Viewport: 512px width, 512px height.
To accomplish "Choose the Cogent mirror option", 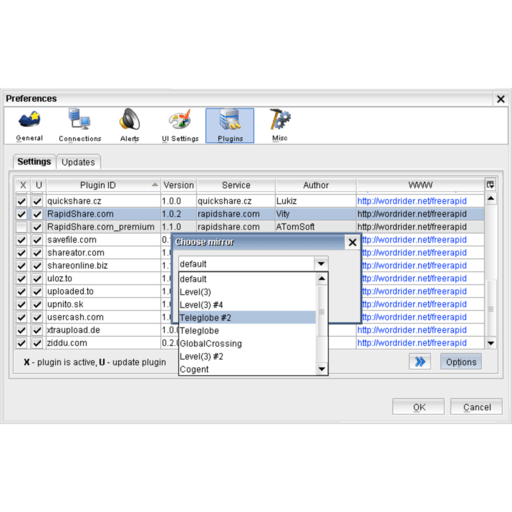I will [247, 369].
